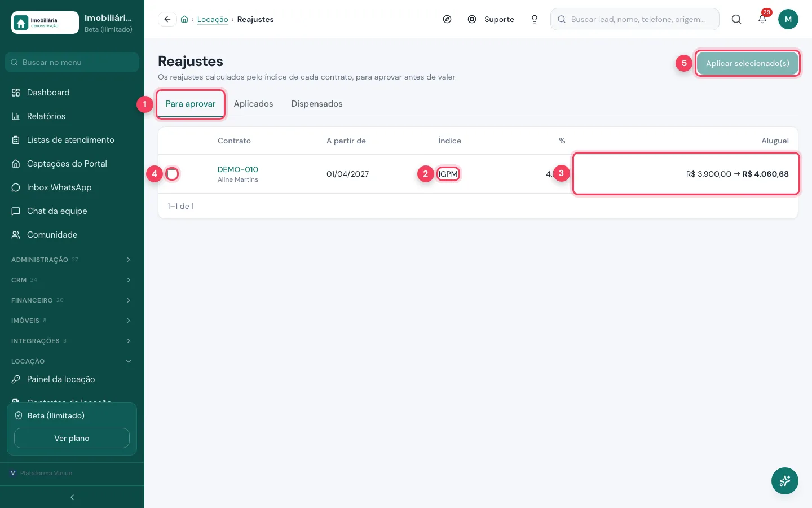Image resolution: width=812 pixels, height=508 pixels.
Task: Select the DEMO-010 row checkbox
Action: 172,174
